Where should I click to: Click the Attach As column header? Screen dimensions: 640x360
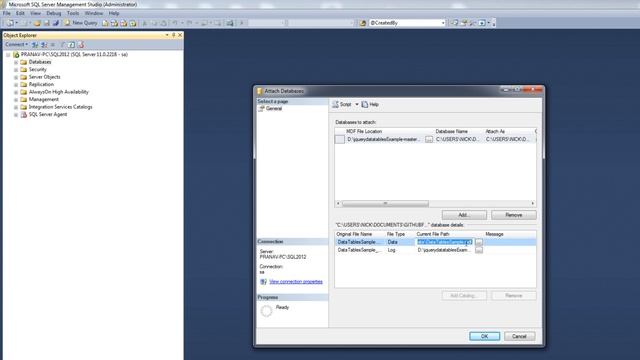click(x=495, y=131)
